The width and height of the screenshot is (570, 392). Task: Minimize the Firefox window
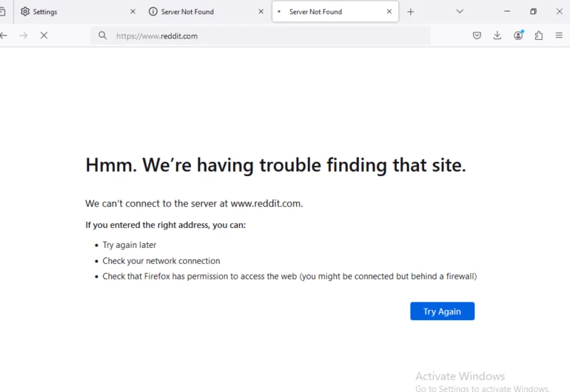tap(507, 11)
